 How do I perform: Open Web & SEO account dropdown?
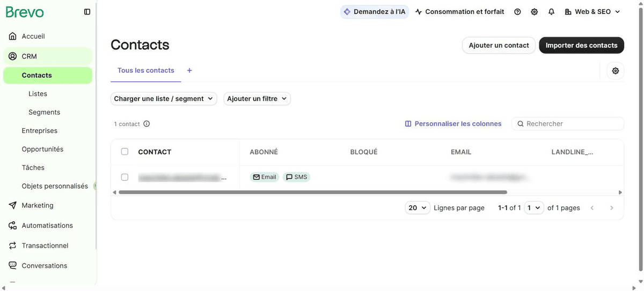(x=592, y=12)
